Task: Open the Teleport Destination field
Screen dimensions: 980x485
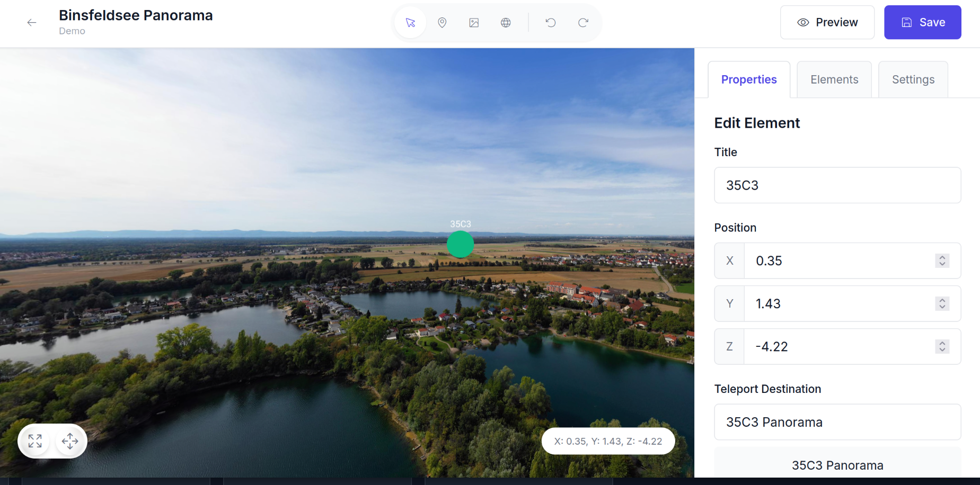Action: [x=837, y=422]
